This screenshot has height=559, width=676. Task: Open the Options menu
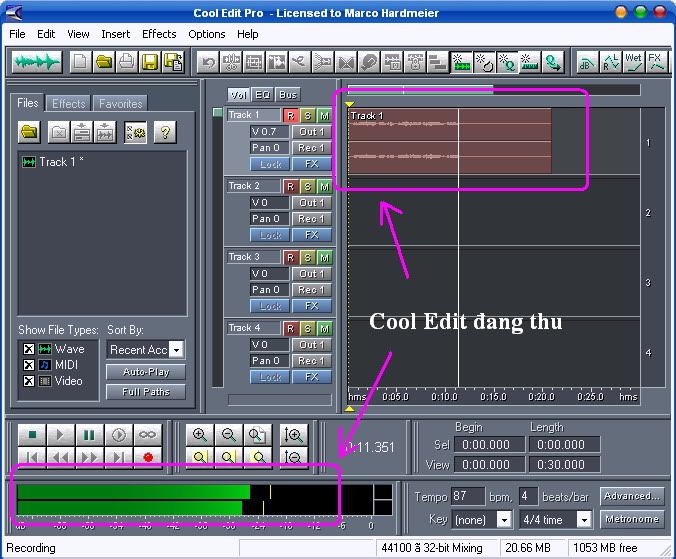(x=207, y=34)
